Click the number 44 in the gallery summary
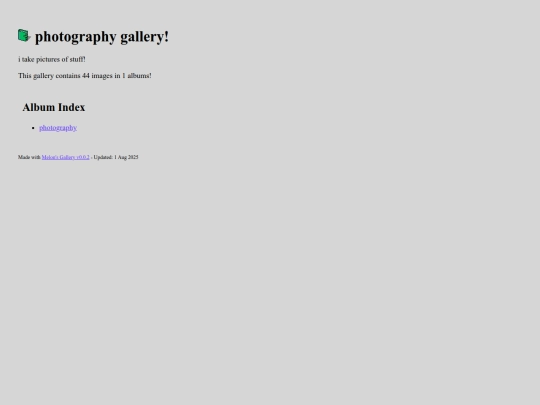Image resolution: width=540 pixels, height=405 pixels. click(x=86, y=76)
